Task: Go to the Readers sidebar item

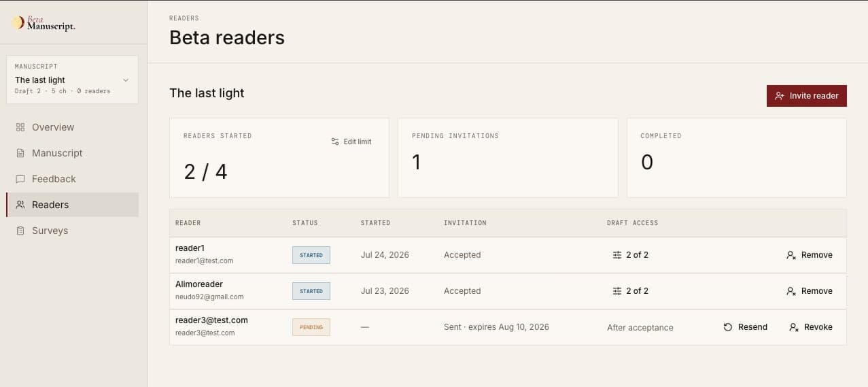Action: point(72,205)
